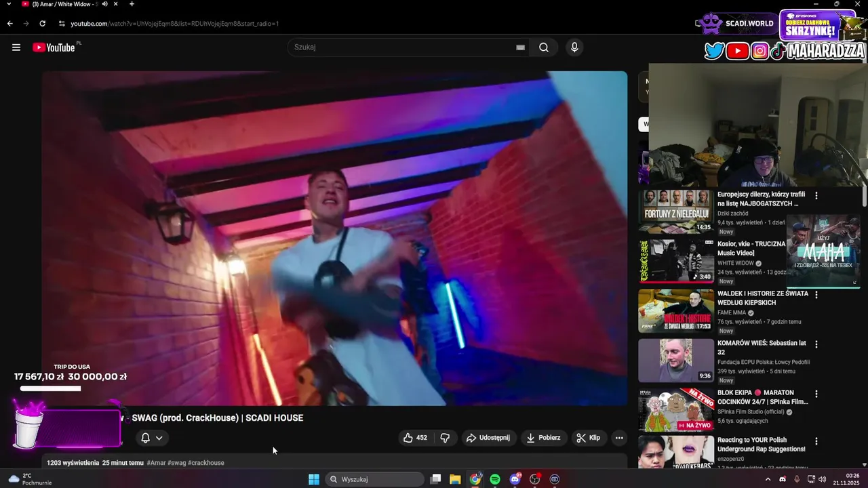Open options for Europejscy dilerzy video
Image resolution: width=868 pixels, height=488 pixels.
[x=816, y=196]
